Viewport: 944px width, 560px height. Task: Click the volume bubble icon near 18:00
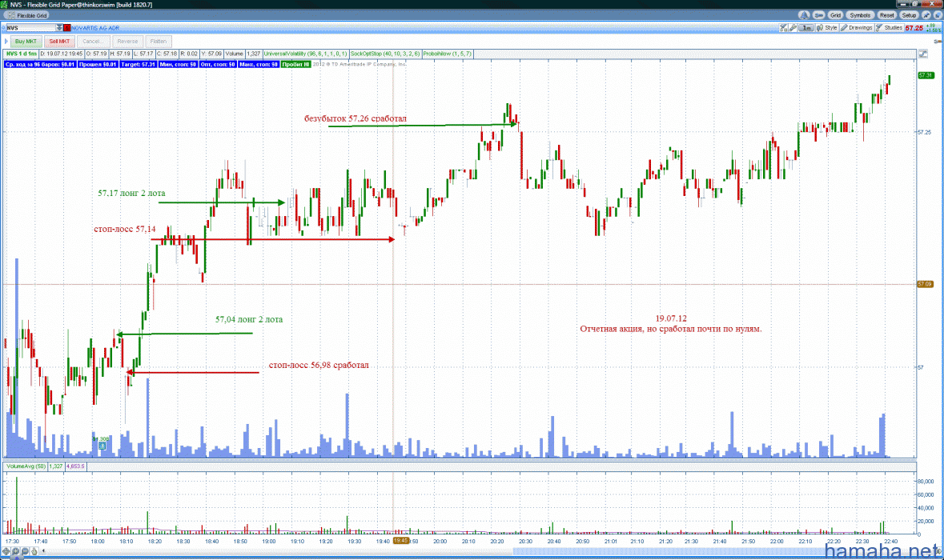click(x=102, y=446)
